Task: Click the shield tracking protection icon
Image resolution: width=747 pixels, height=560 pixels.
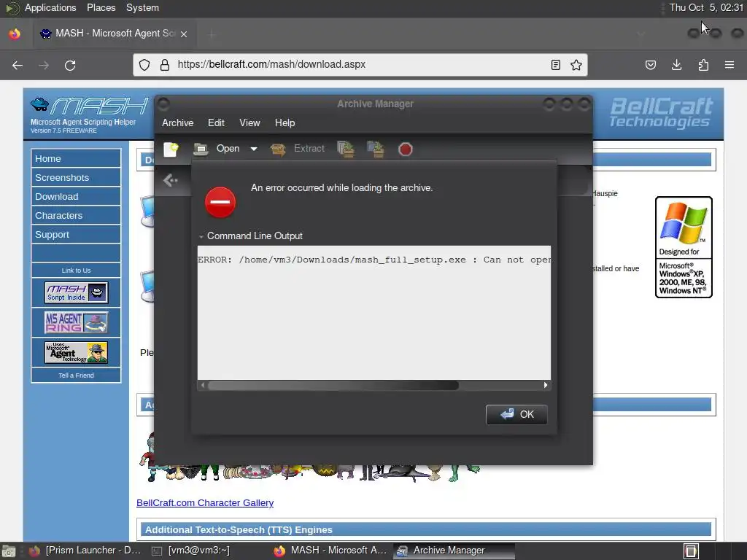Action: click(x=144, y=65)
